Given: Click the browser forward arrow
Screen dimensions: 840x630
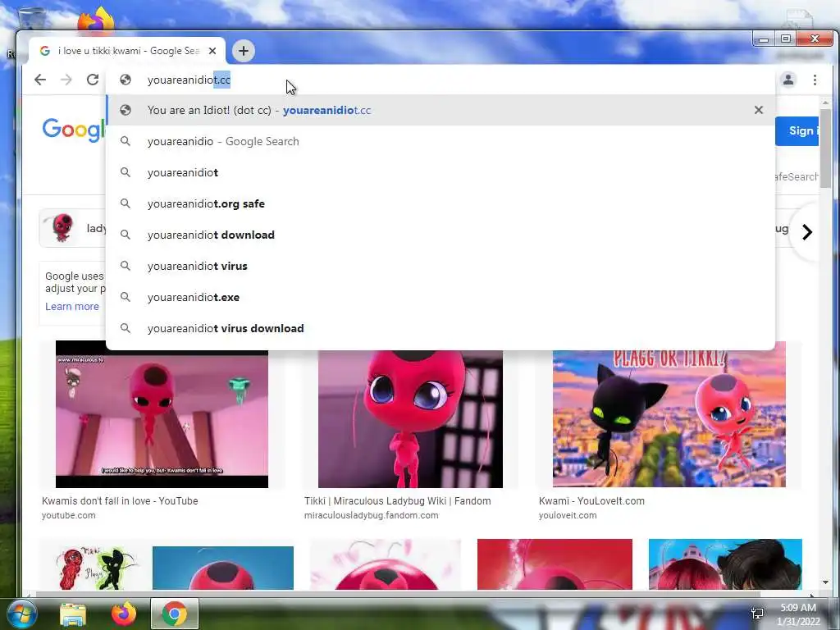Looking at the screenshot, I should point(66,80).
